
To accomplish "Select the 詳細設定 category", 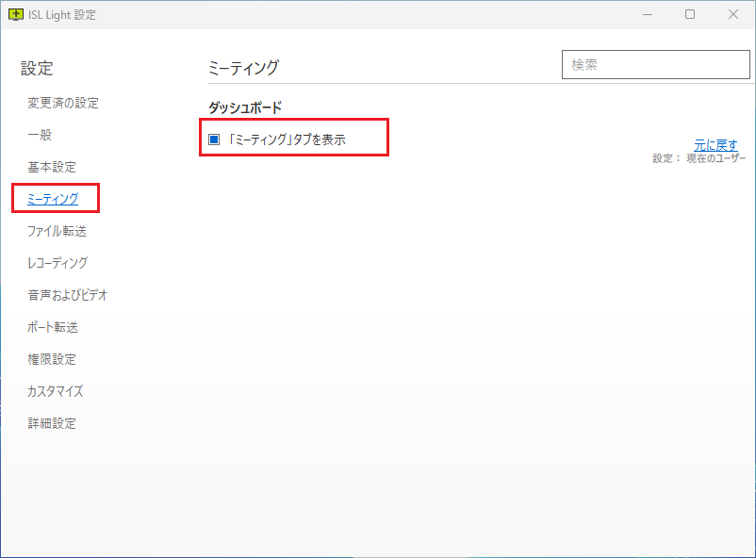I will point(52,423).
